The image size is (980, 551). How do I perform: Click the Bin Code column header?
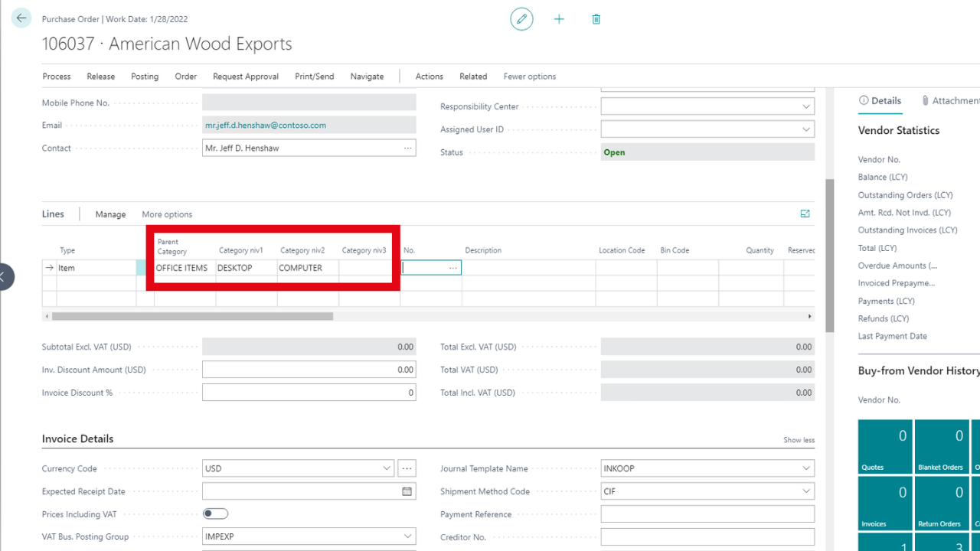(x=675, y=250)
